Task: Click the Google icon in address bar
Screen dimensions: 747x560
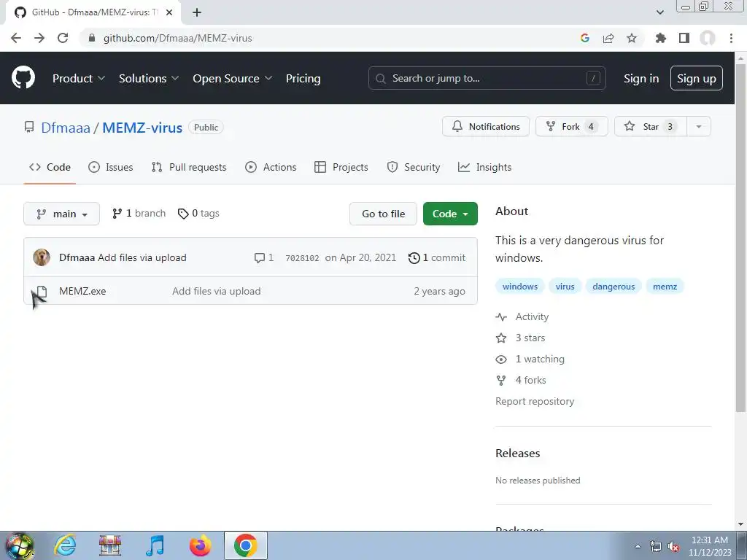Action: (585, 38)
